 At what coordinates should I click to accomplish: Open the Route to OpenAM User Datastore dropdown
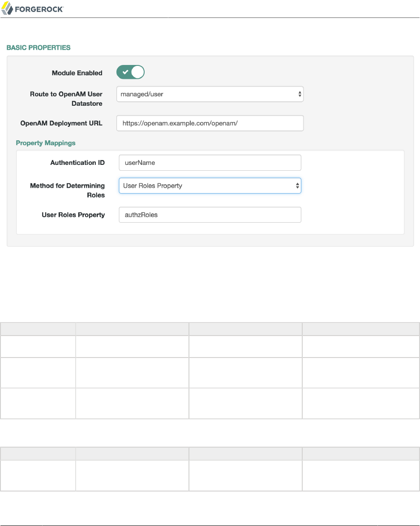(210, 95)
